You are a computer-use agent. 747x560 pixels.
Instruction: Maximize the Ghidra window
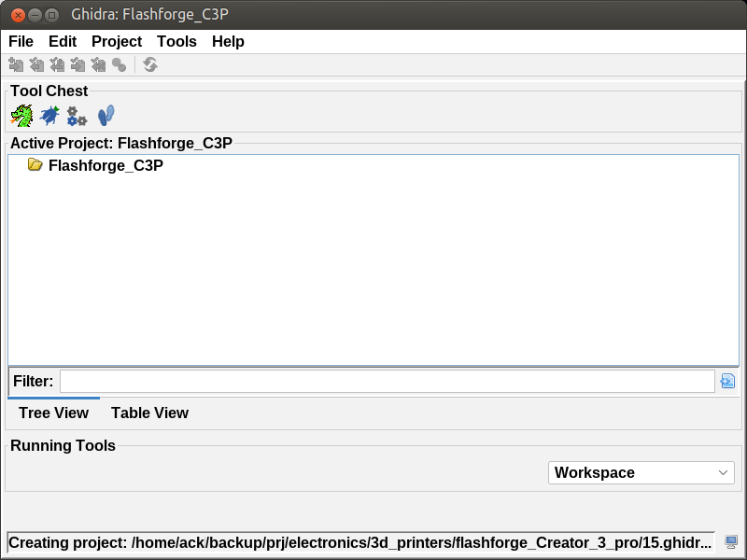(x=51, y=15)
